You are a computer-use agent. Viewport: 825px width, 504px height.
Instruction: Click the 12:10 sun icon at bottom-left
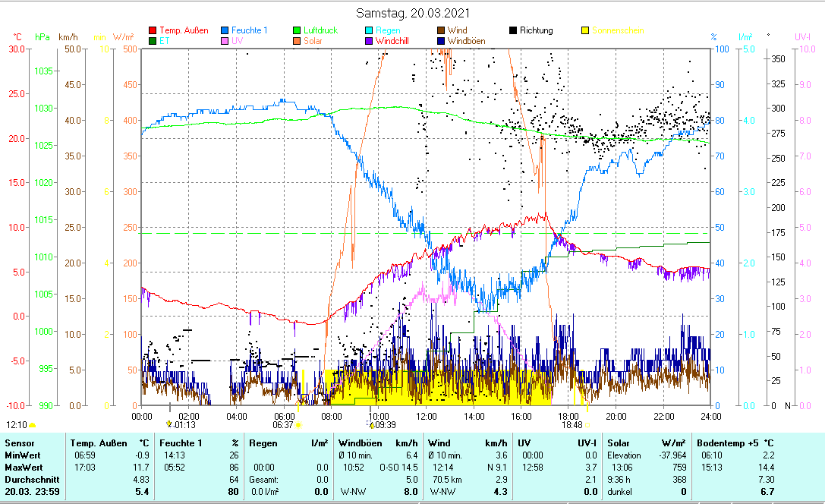click(33, 425)
